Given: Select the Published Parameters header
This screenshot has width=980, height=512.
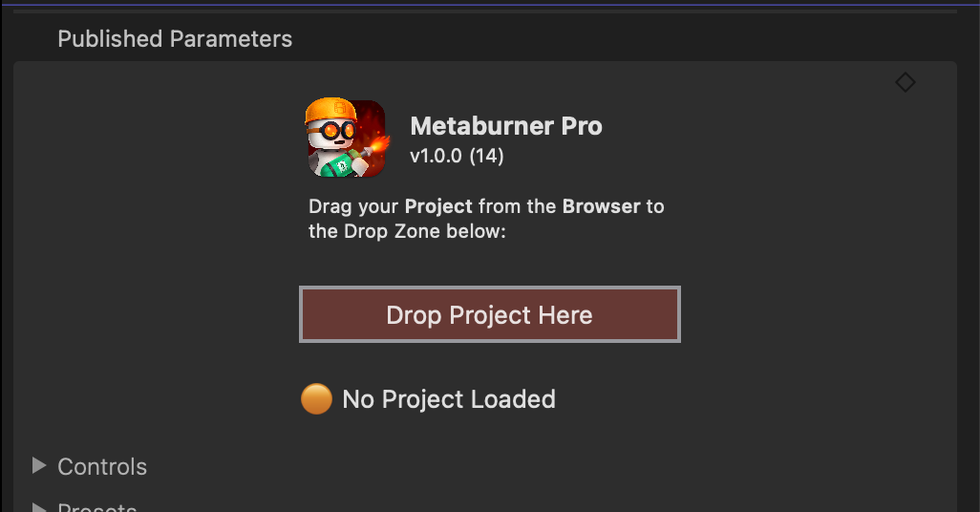Looking at the screenshot, I should [x=175, y=39].
